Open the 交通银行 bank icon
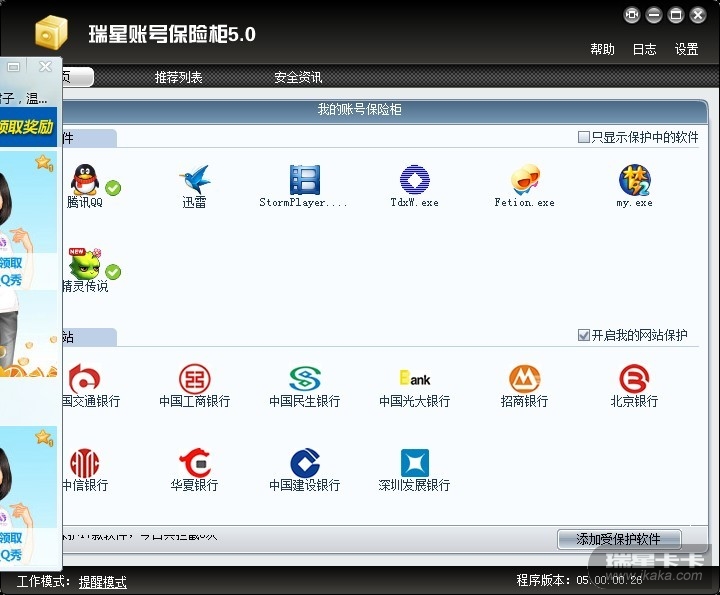This screenshot has width=720, height=595. tap(84, 379)
